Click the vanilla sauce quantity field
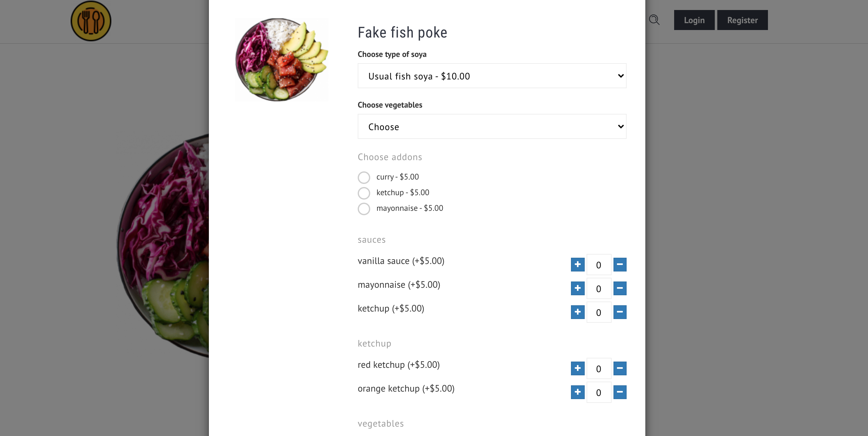868x436 pixels. [x=599, y=265]
